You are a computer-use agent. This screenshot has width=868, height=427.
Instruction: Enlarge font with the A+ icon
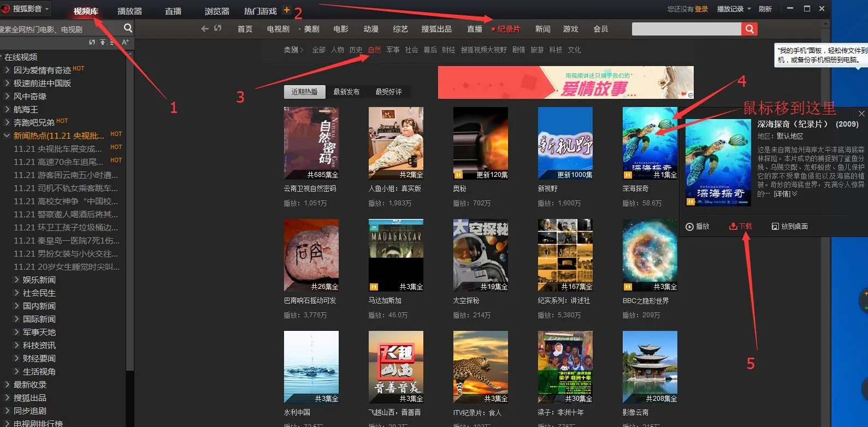[x=125, y=42]
